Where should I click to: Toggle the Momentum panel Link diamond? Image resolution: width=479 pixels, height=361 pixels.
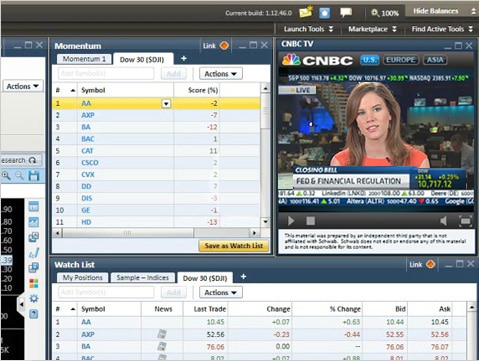(x=224, y=45)
